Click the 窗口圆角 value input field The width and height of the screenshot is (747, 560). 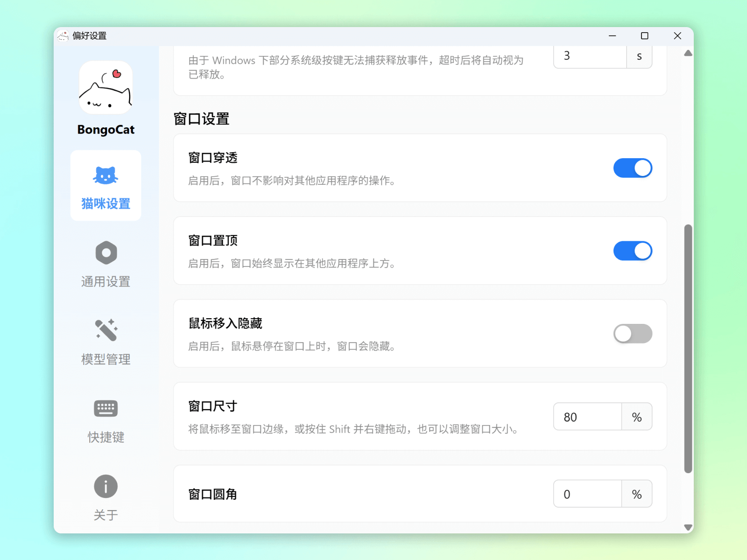coord(587,494)
